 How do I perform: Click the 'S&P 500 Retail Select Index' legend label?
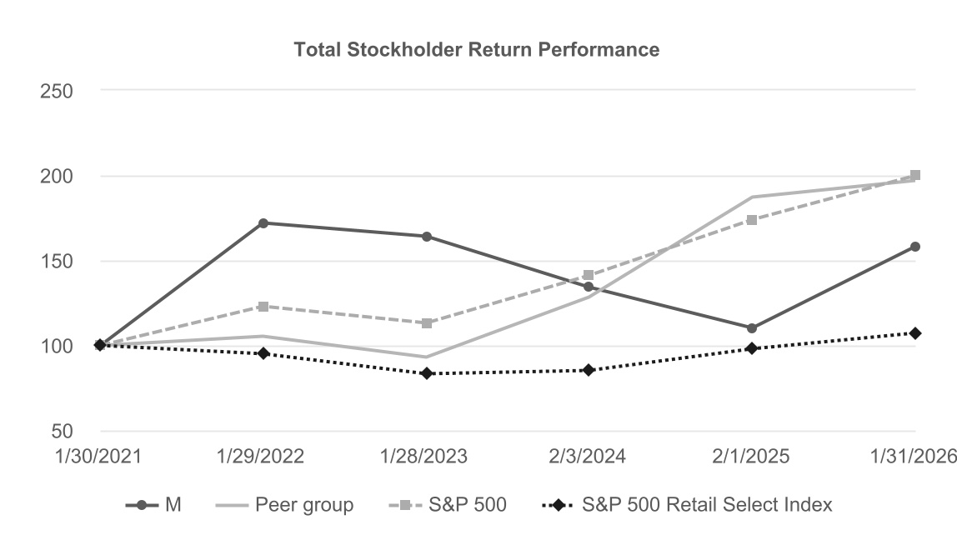(x=707, y=505)
